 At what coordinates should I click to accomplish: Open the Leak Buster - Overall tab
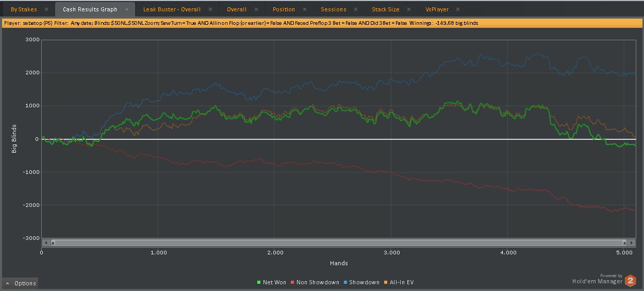pyautogui.click(x=172, y=9)
